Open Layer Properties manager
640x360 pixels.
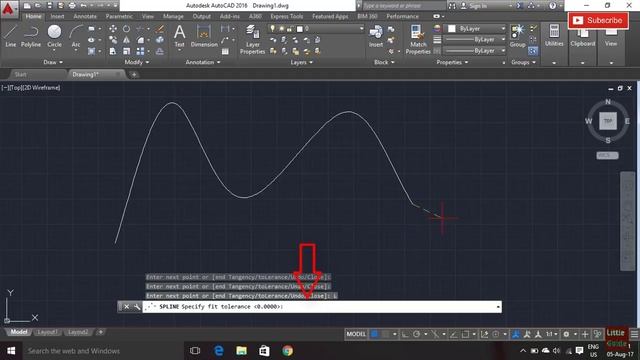(252, 39)
